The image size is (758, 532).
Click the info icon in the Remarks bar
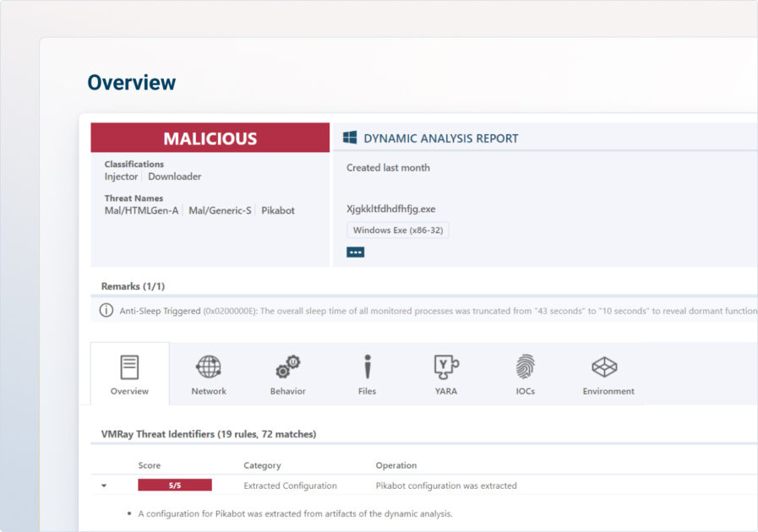105,310
